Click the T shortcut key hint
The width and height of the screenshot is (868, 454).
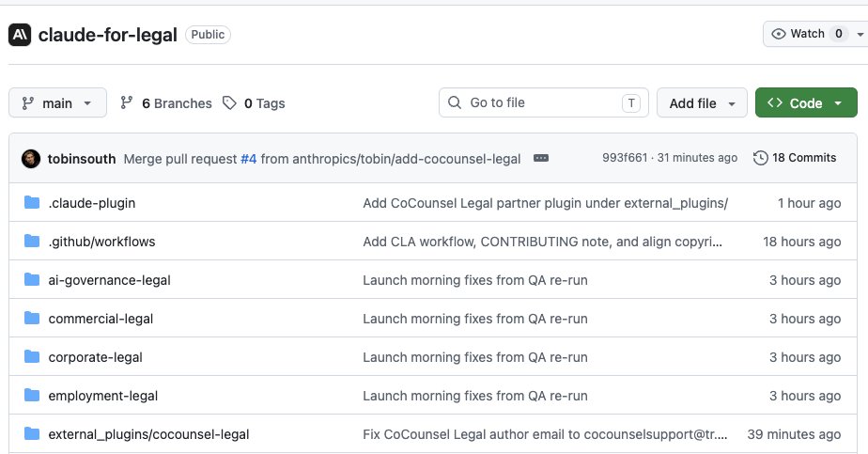[631, 103]
